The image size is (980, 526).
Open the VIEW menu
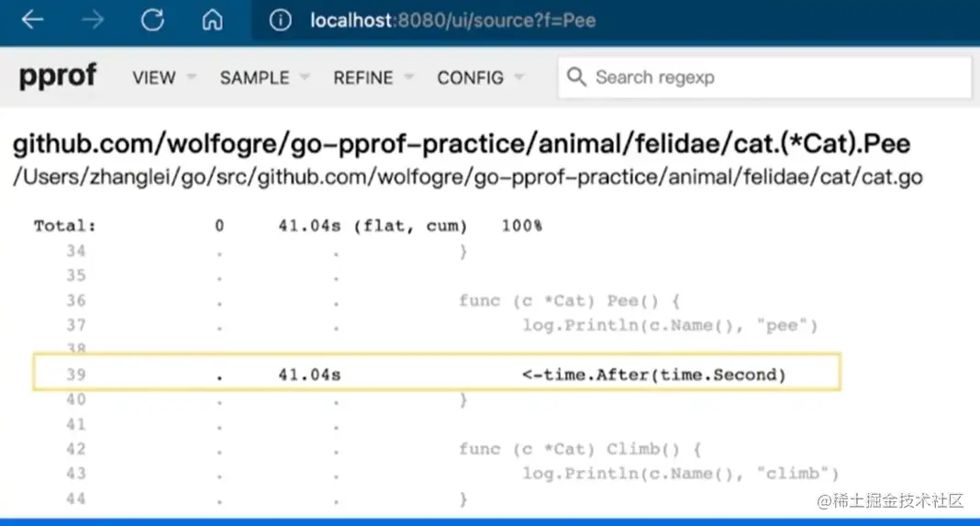[x=154, y=77]
